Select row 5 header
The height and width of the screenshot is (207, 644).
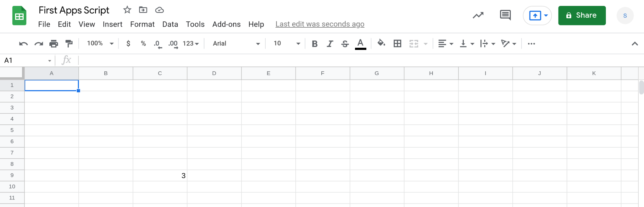tap(12, 130)
